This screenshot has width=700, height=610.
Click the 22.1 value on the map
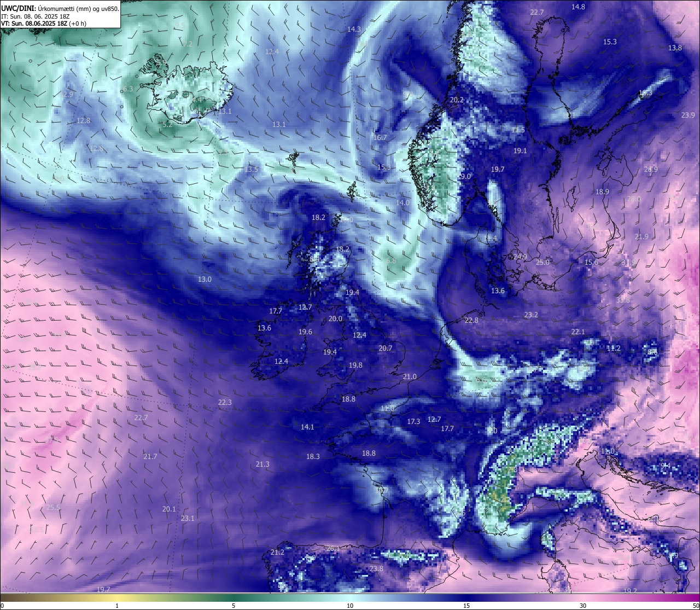point(578,332)
